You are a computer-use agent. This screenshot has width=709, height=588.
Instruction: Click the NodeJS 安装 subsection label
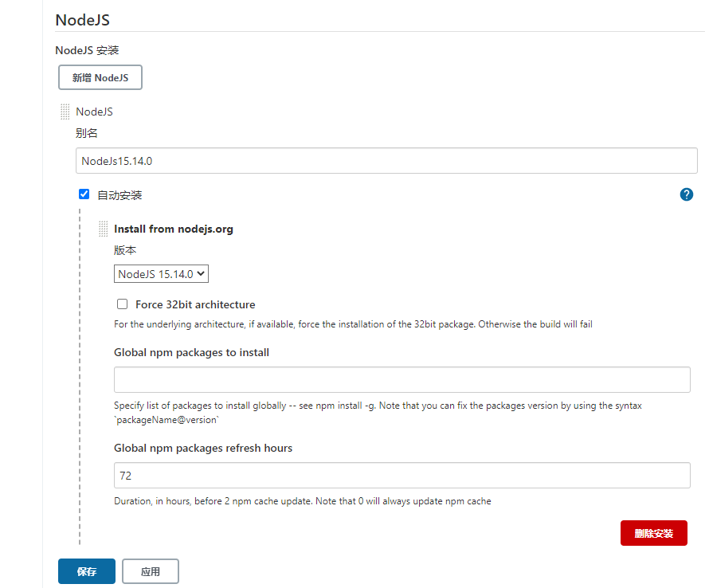[87, 50]
